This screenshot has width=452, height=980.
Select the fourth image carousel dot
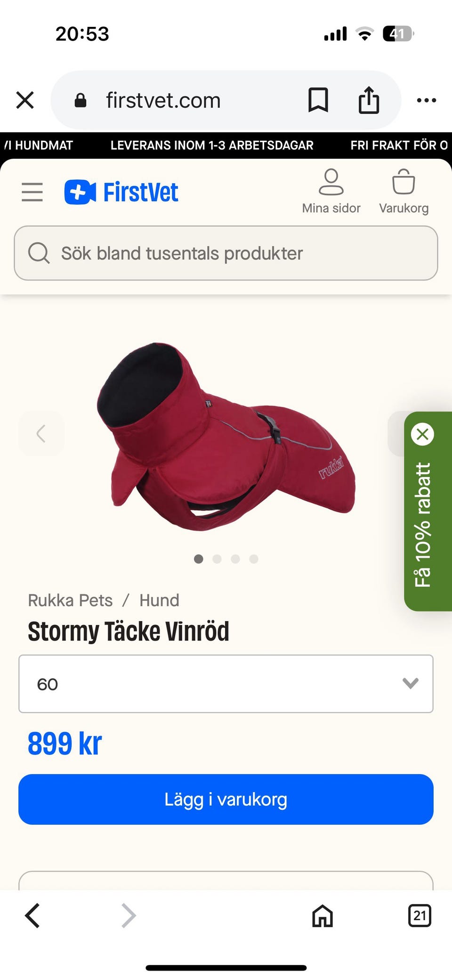254,559
